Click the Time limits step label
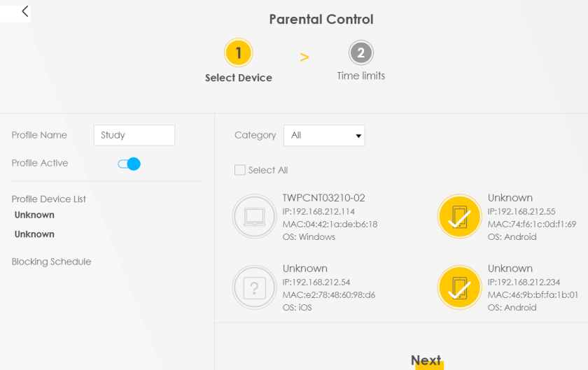This screenshot has height=370, width=588. coord(360,76)
